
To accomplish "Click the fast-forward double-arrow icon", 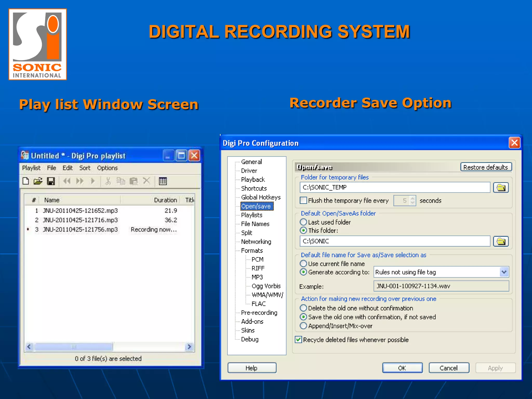I will [x=80, y=181].
